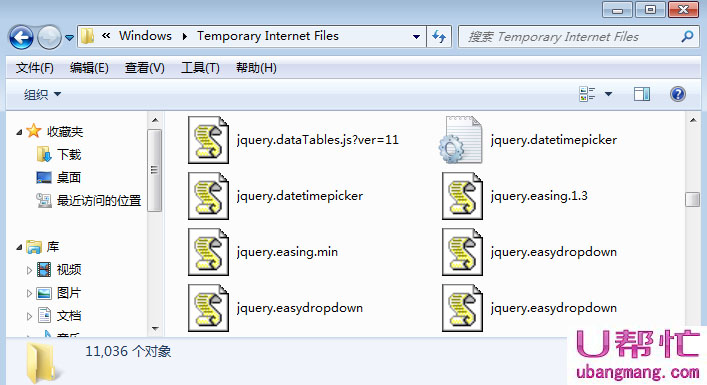Viewport: 707px width, 385px height.
Task: Open the 文件(F) menu
Action: pyautogui.click(x=35, y=68)
